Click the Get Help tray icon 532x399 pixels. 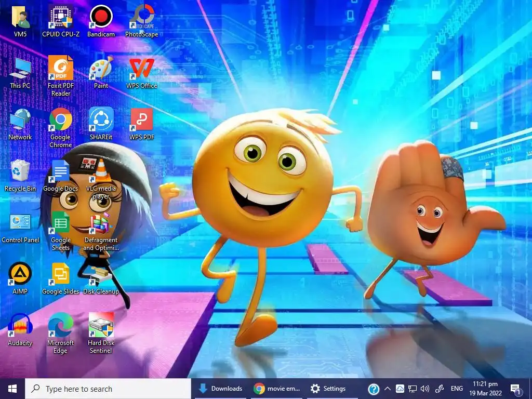click(x=374, y=389)
